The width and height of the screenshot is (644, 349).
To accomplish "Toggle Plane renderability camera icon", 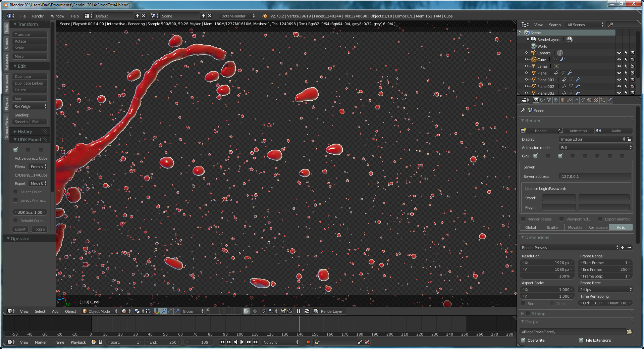I will [x=632, y=73].
